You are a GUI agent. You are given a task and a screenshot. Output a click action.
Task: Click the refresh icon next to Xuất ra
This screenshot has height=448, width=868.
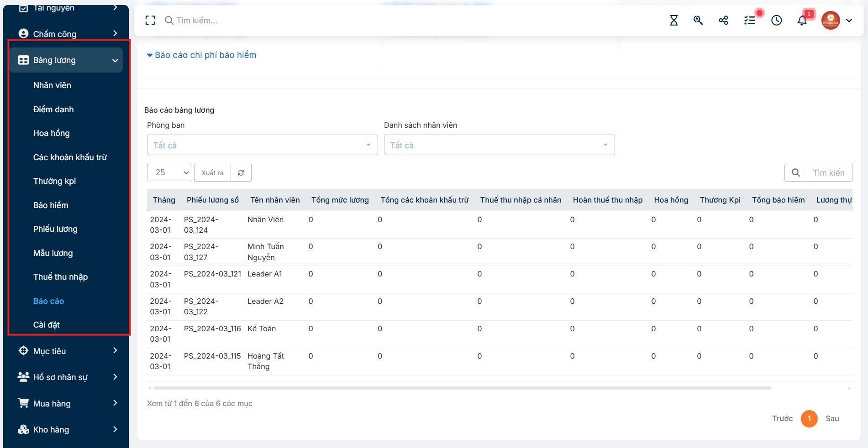(x=241, y=172)
